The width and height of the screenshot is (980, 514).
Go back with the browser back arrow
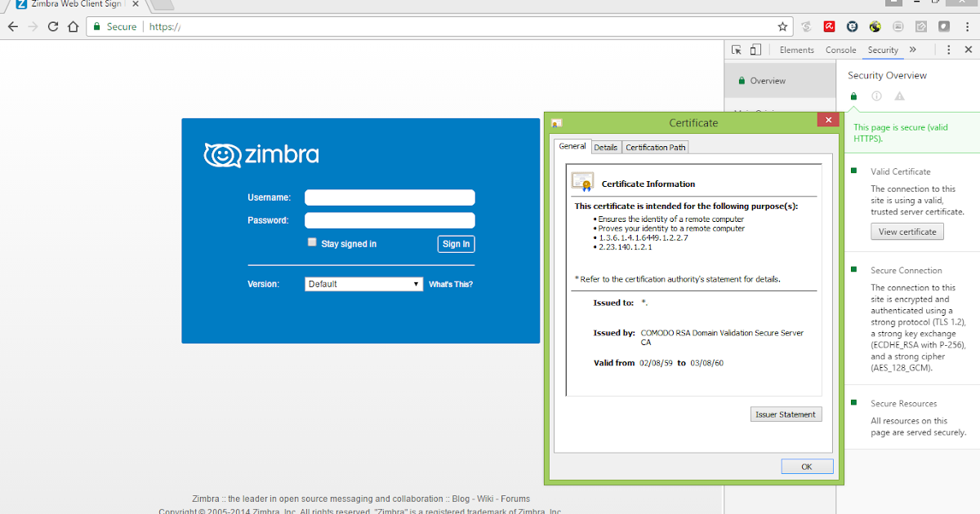pyautogui.click(x=12, y=27)
